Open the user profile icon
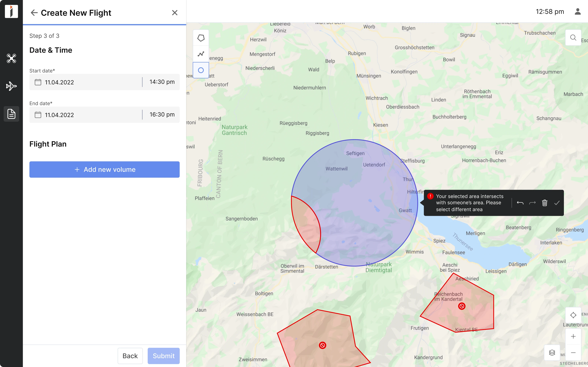Viewport: 588px width, 367px height. (578, 11)
